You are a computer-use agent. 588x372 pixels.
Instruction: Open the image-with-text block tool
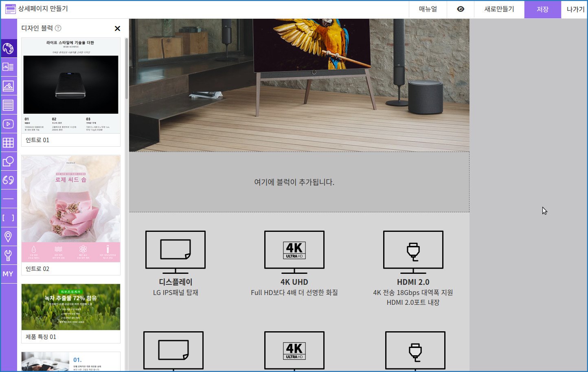click(9, 67)
